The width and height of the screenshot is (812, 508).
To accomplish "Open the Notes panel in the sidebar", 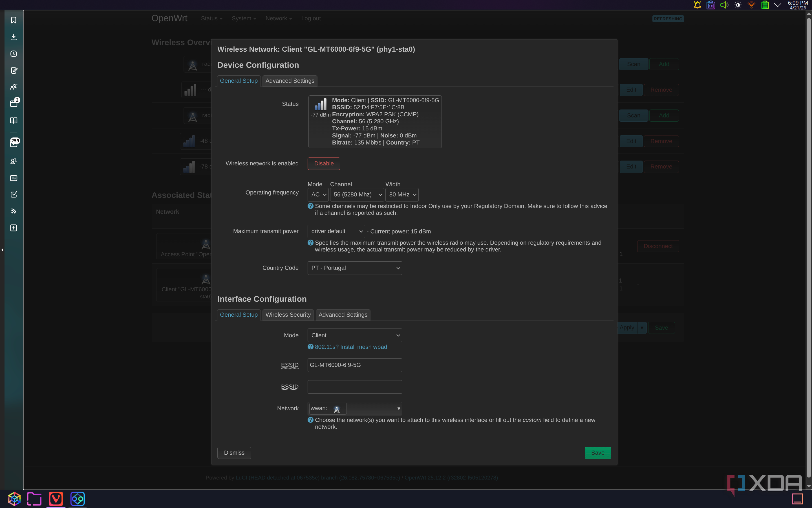I will (14, 71).
